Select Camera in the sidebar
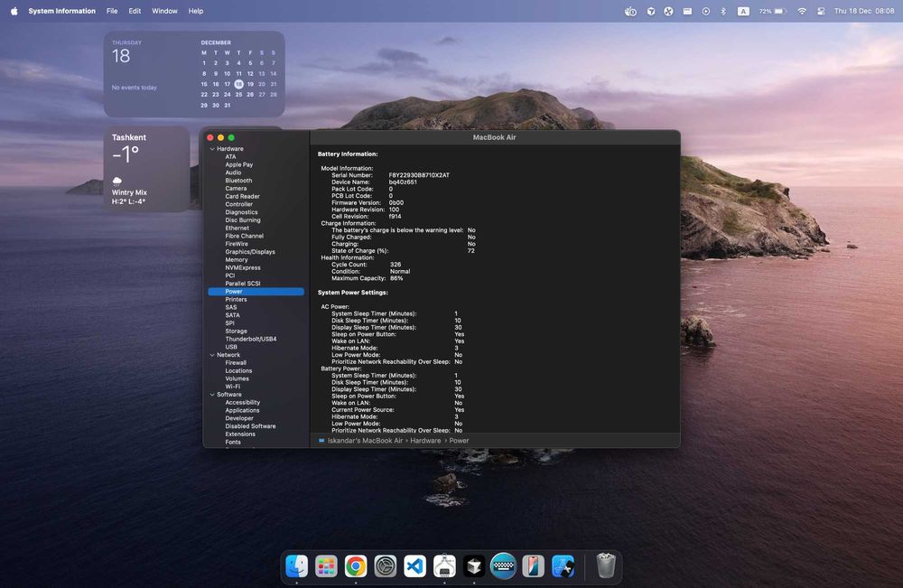Viewport: 903px width, 588px height. [236, 188]
